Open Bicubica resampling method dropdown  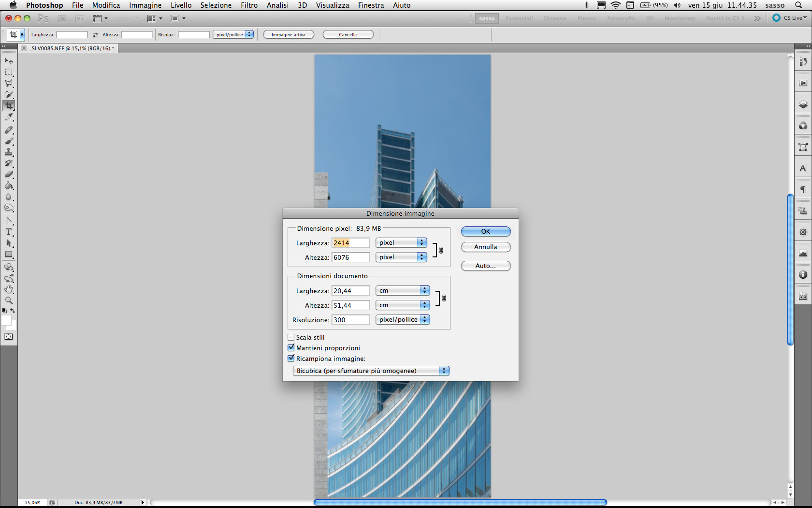(371, 371)
